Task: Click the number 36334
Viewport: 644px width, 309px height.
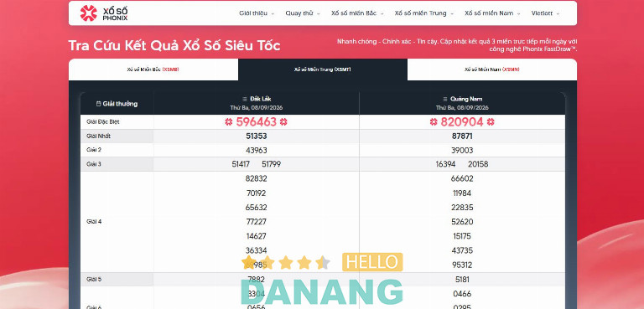Action: pyautogui.click(x=257, y=250)
